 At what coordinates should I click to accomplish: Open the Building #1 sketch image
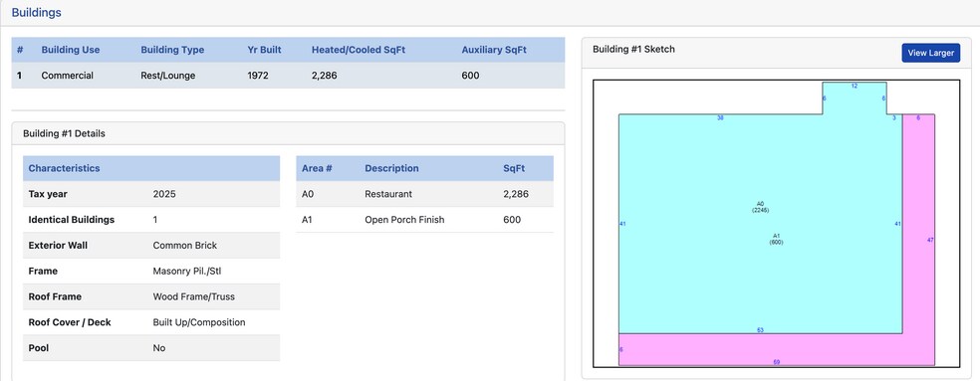(776, 223)
